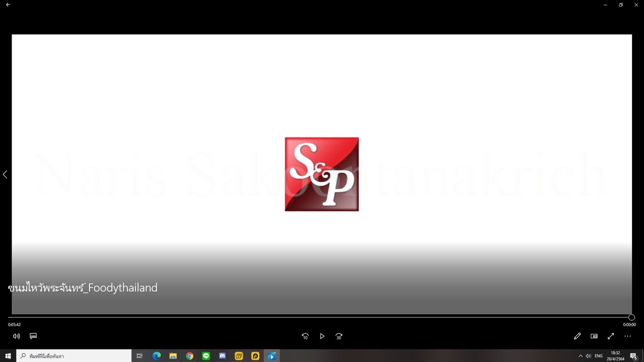Screen dimensions: 644x362
Task: Open the yellow round-icon app on taskbar
Action: click(x=255, y=356)
